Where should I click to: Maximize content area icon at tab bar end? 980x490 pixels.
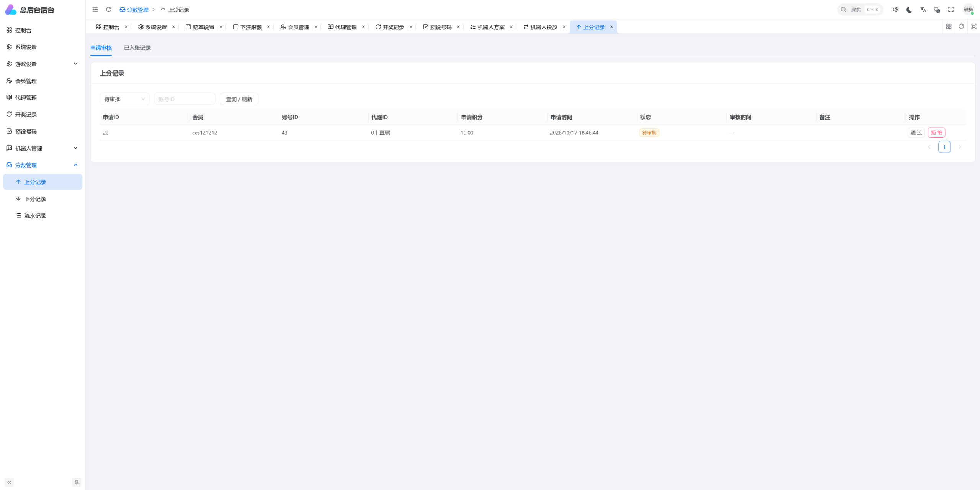tap(974, 26)
